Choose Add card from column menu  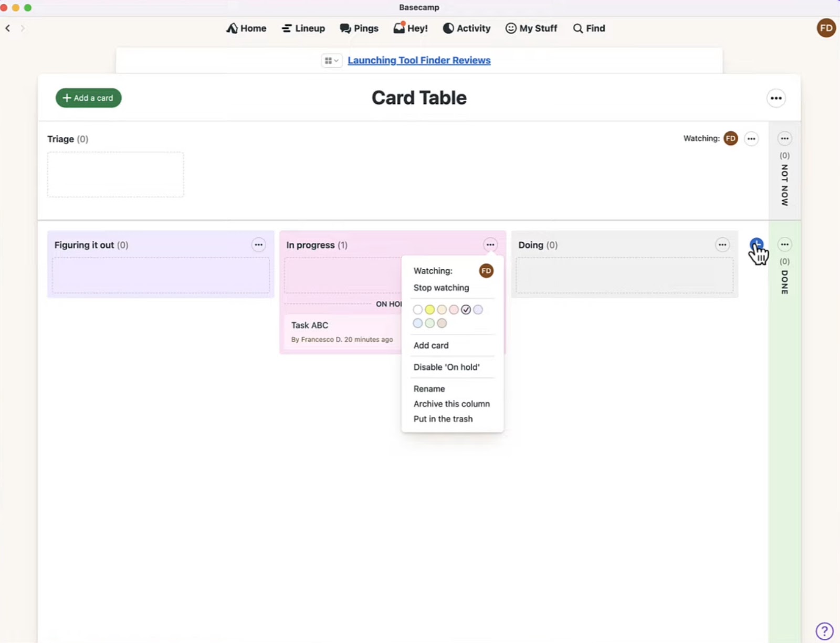coord(431,345)
